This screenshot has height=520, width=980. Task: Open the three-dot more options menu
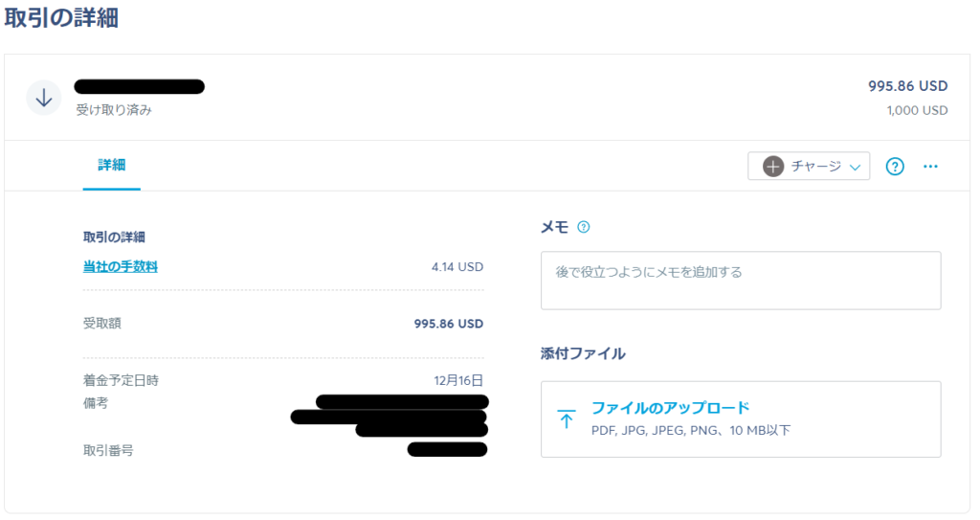point(930,167)
